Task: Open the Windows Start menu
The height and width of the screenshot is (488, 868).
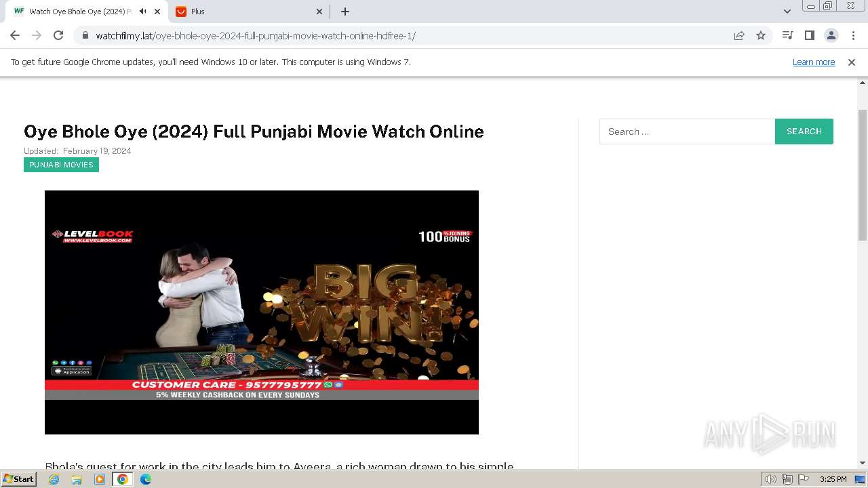Action: coord(19,479)
